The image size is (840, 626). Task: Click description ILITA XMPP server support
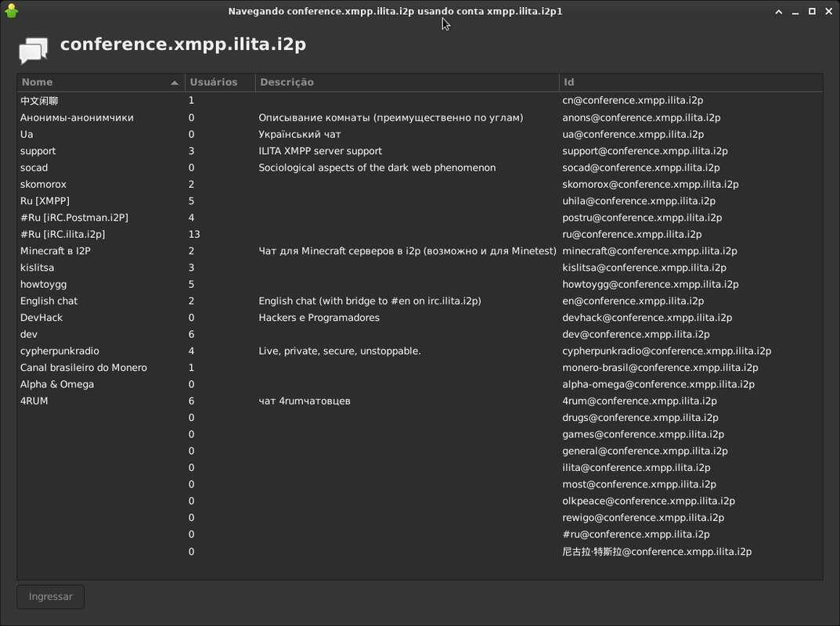point(320,150)
